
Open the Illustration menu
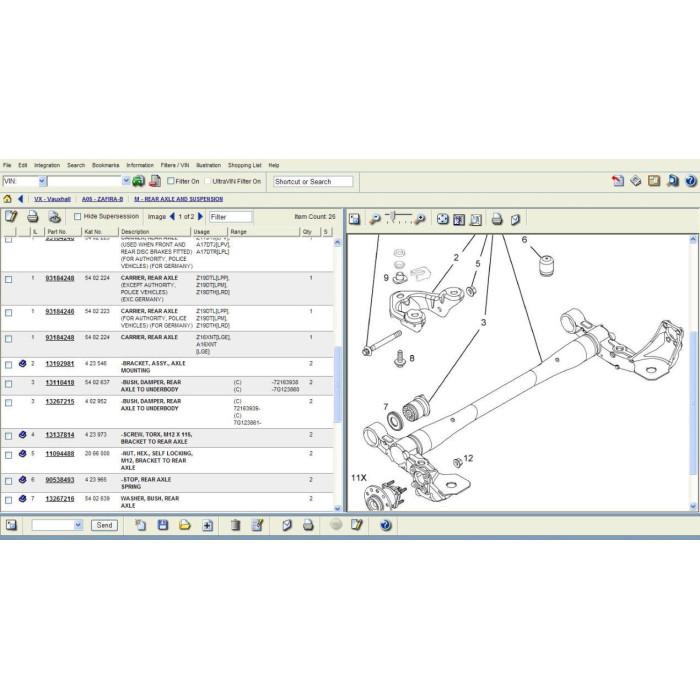(x=208, y=165)
